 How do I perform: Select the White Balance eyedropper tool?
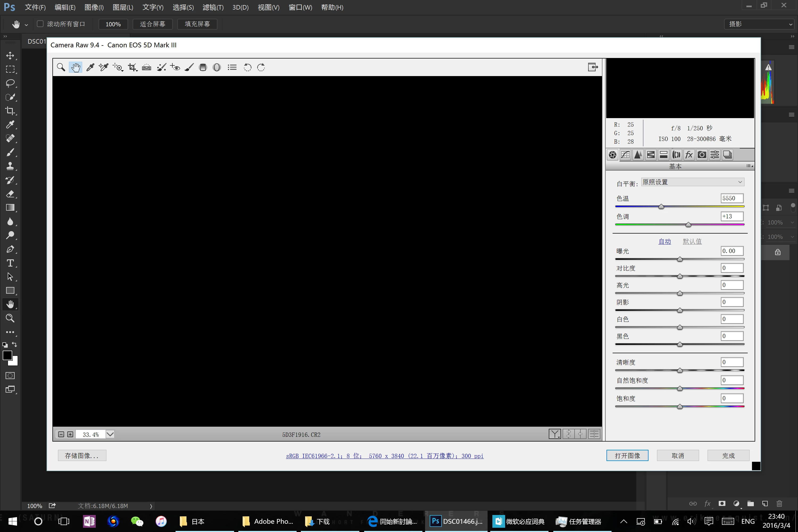90,67
